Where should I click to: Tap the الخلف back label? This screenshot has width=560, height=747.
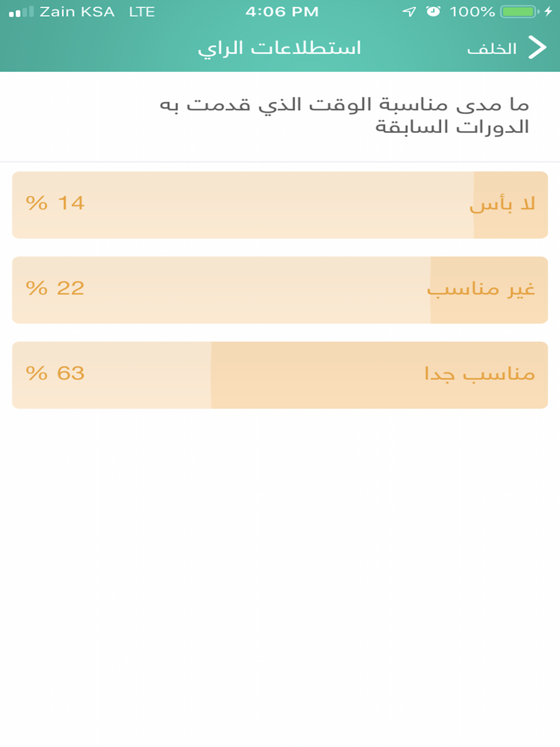coord(492,49)
